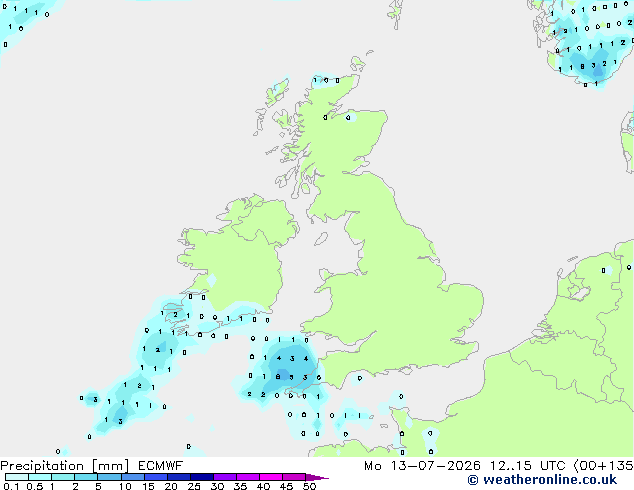Select the 35–40 mm violet legend swatch
Screen dimensions: 634x490
248,477
